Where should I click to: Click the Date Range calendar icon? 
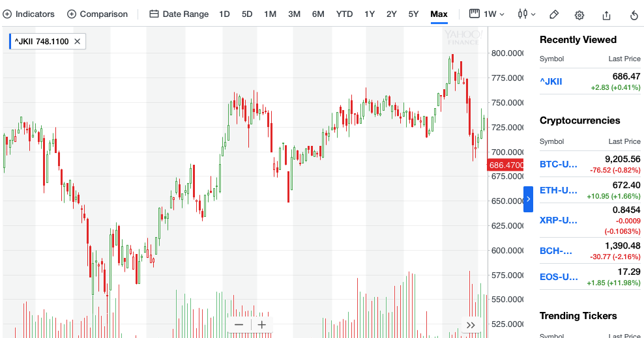154,14
